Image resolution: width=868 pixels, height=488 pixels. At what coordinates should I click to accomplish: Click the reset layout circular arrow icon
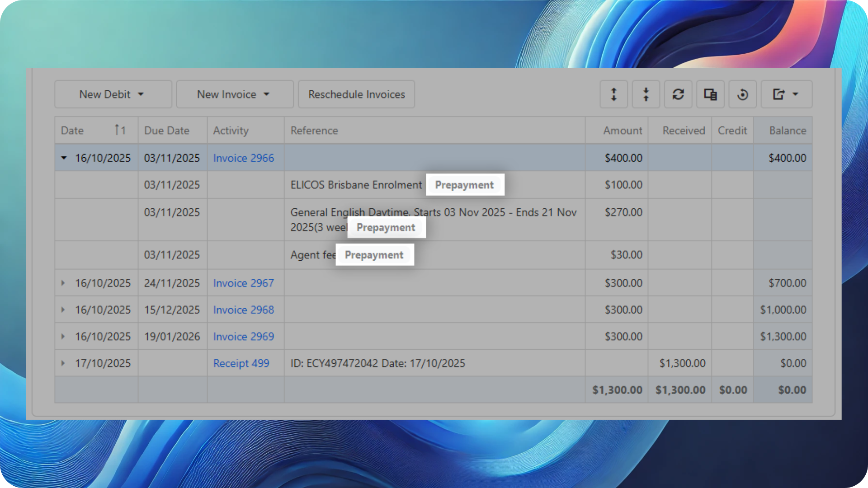coord(742,94)
